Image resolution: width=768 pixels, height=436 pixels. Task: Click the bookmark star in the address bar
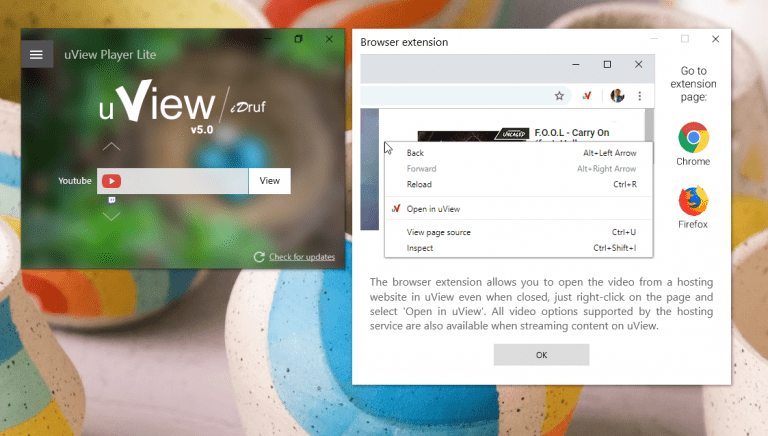tap(560, 96)
